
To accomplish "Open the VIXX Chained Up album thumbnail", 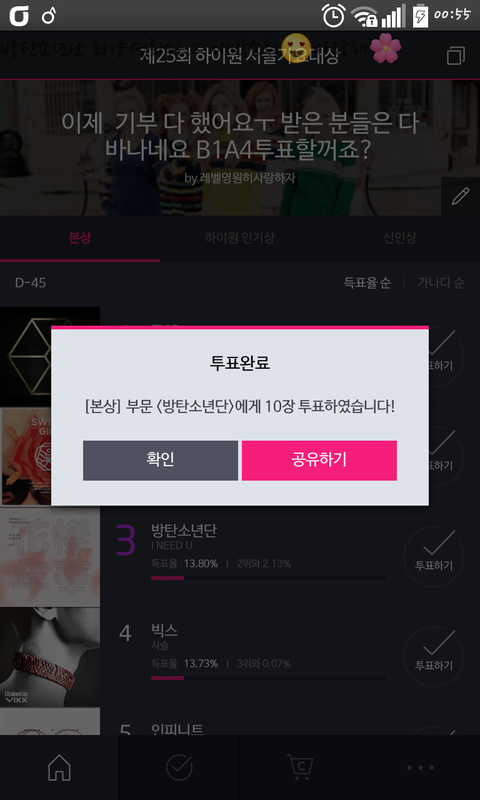I will pyautogui.click(x=50, y=657).
